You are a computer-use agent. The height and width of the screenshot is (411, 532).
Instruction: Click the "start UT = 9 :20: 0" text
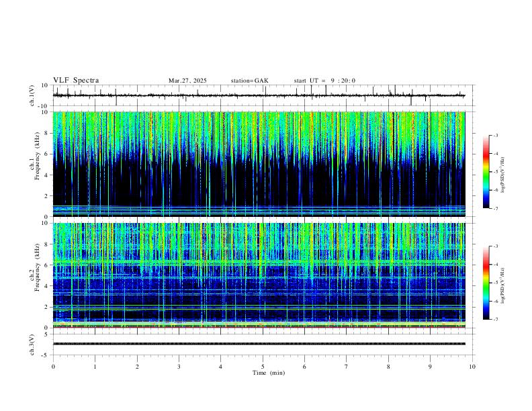tap(324, 81)
